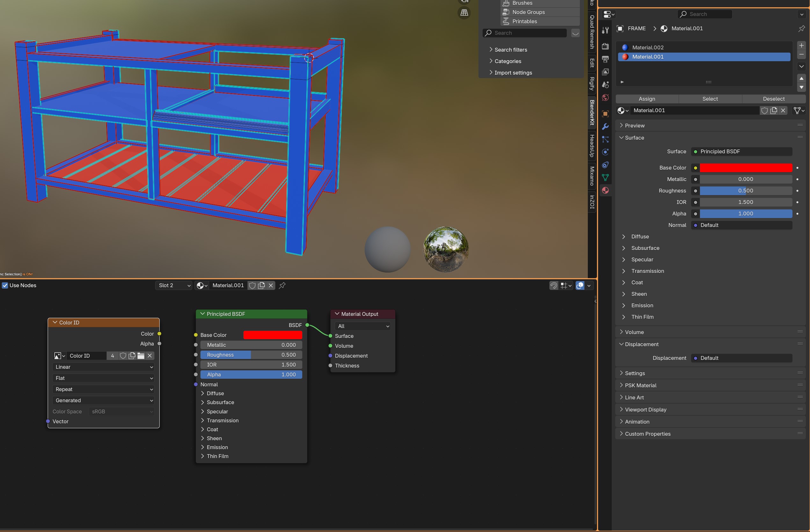810x532 pixels.
Task: Toggle perspective/orthographic grid view icon in viewport
Action: 464,13
